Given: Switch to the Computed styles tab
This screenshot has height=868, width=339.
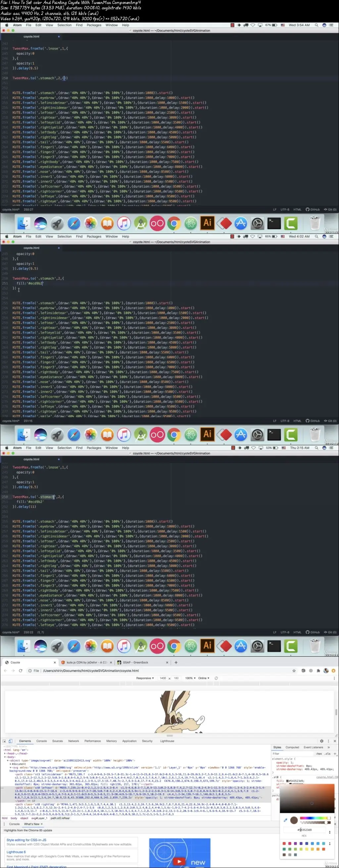Looking at the screenshot, I should 292,747.
